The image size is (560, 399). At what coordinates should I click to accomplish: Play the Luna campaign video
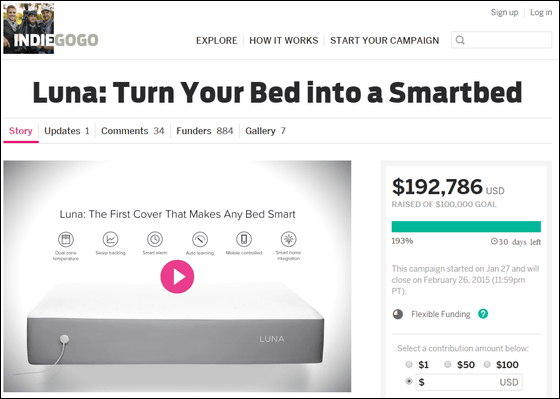[177, 276]
